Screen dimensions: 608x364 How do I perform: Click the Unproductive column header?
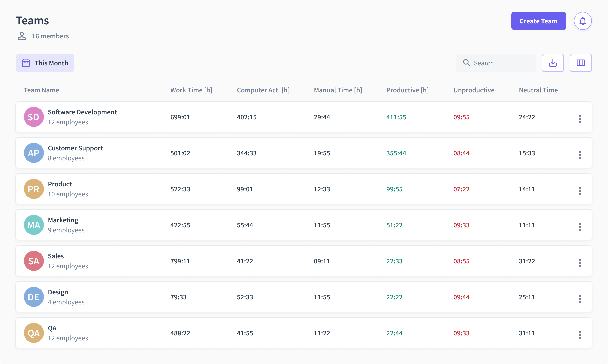click(x=474, y=90)
